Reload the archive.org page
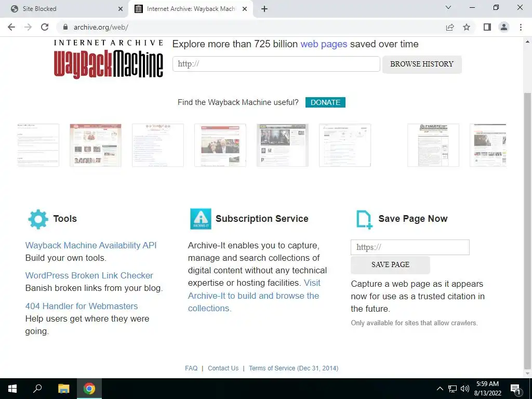This screenshot has height=399, width=532. [x=45, y=27]
